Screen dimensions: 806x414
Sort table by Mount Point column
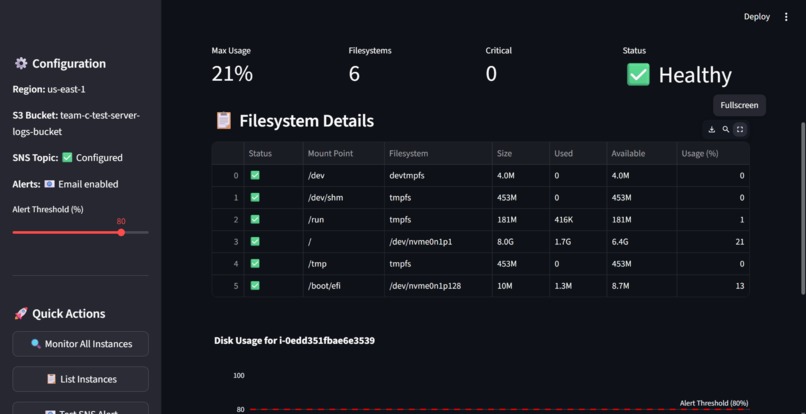(343, 153)
